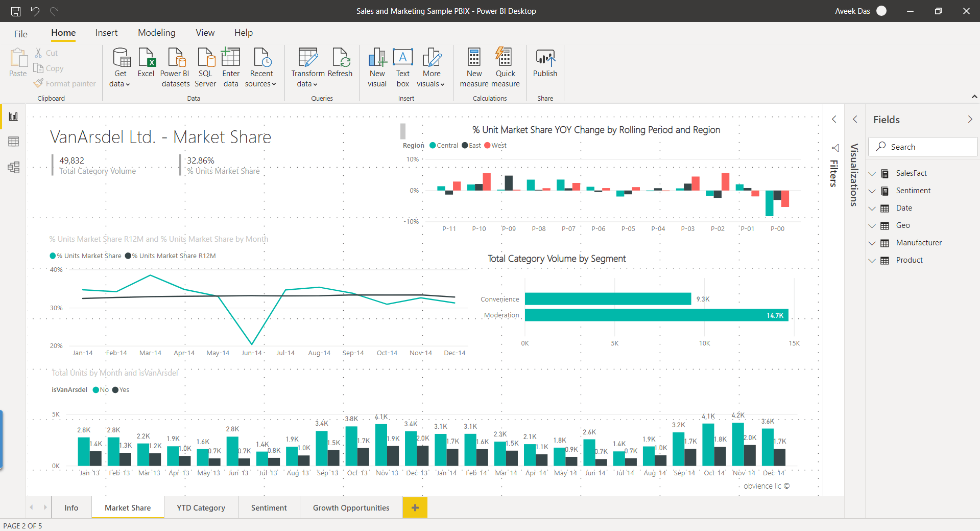Open the Transform data dropdown

[x=308, y=67]
